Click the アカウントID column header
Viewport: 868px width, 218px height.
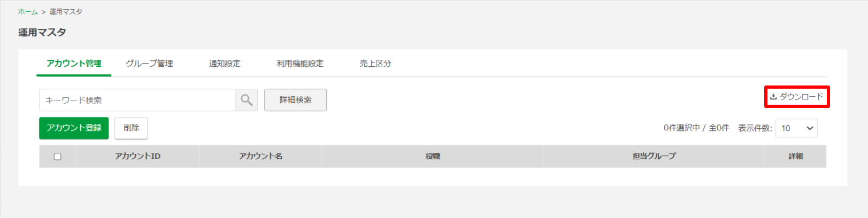[137, 157]
